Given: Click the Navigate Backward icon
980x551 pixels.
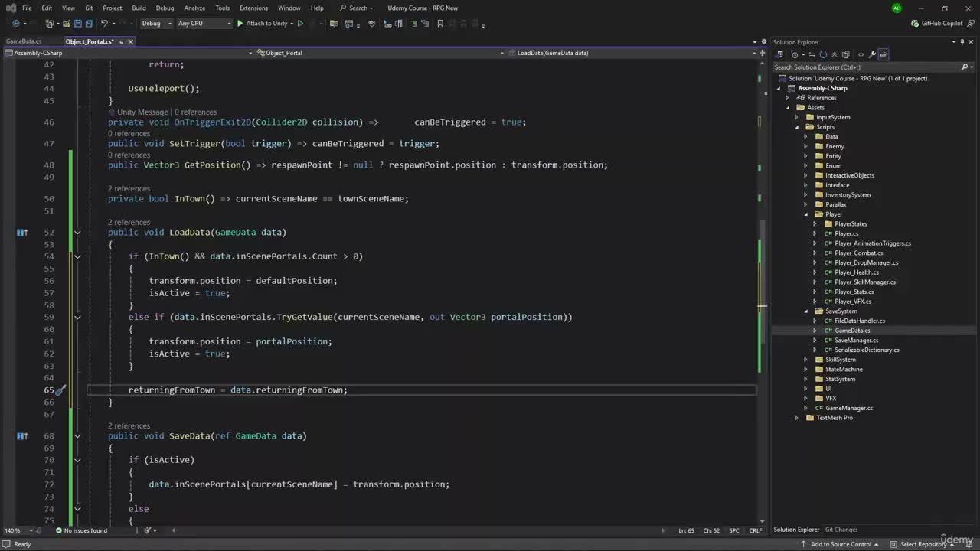Looking at the screenshot, I should pyautogui.click(x=15, y=24).
